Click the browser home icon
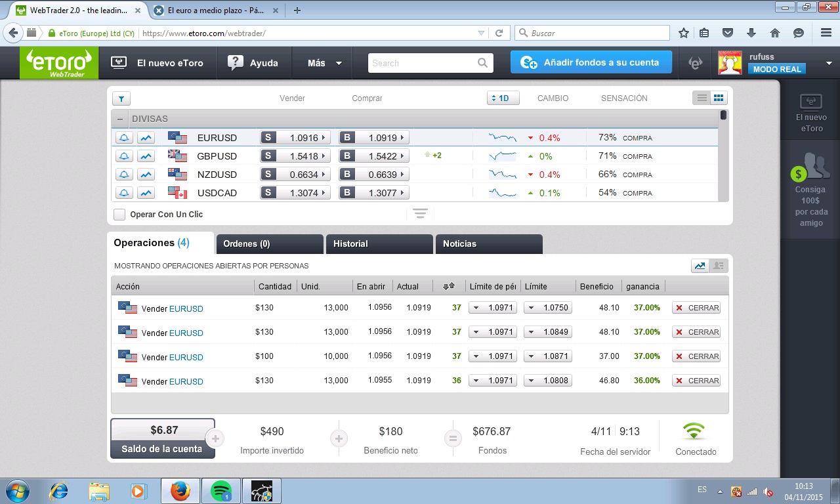Viewport: 840px width, 504px height. pos(775,33)
